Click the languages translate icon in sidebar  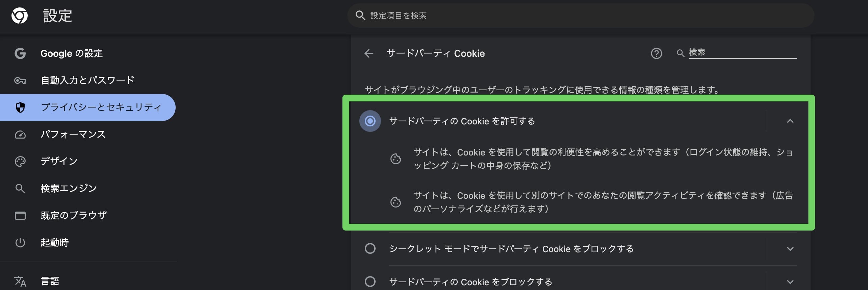[x=20, y=281]
